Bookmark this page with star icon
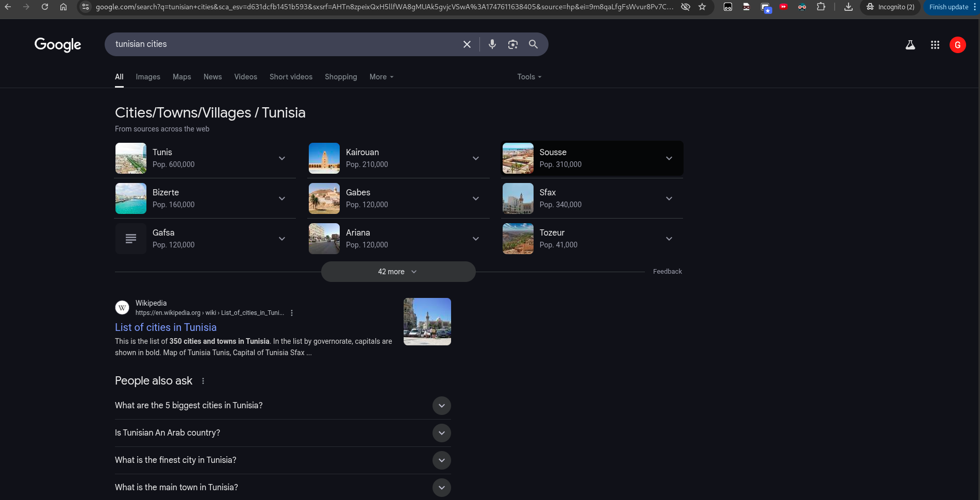The width and height of the screenshot is (980, 500). (x=702, y=7)
